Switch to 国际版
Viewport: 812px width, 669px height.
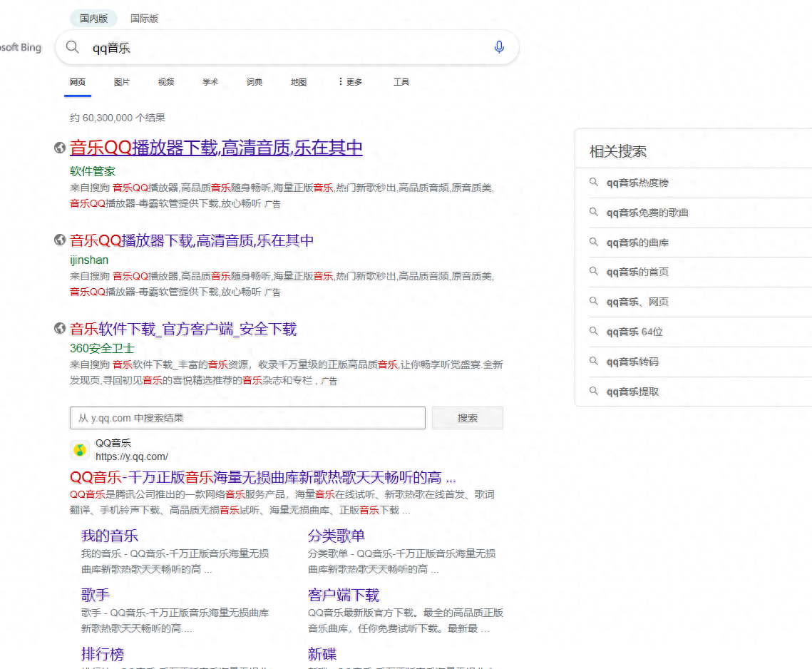pyautogui.click(x=144, y=18)
